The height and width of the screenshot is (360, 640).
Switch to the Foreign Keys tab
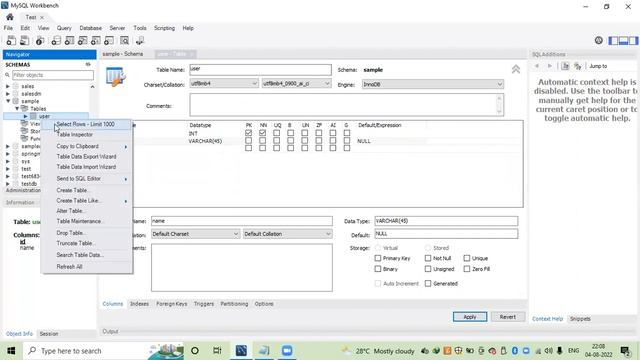click(171, 304)
